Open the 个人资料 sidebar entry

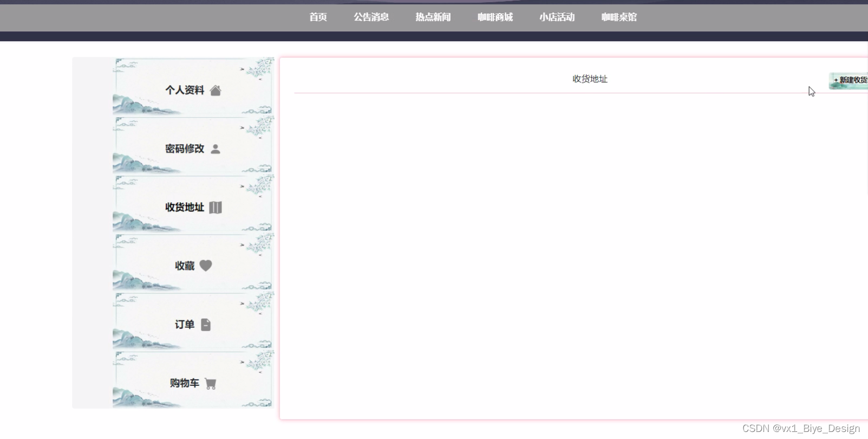click(185, 90)
